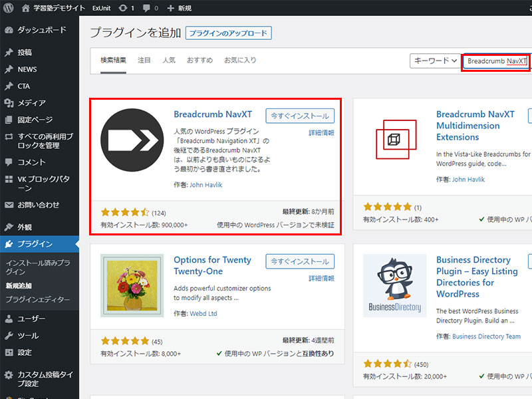This screenshot has width=532, height=399.
Task: Select the お気に入り tab
Action: coord(240,60)
